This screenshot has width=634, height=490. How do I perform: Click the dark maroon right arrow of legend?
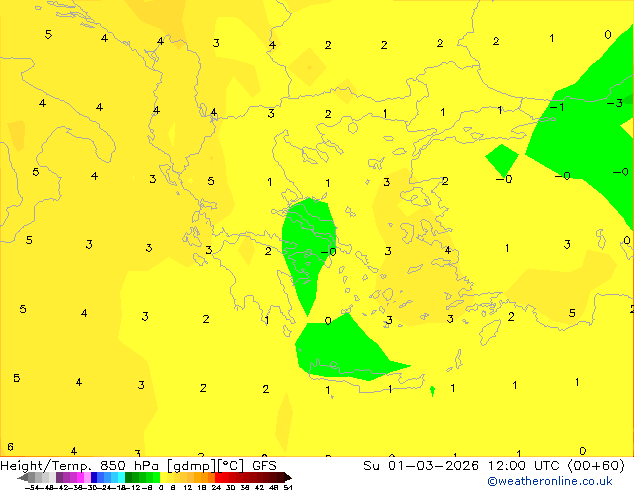288,477
